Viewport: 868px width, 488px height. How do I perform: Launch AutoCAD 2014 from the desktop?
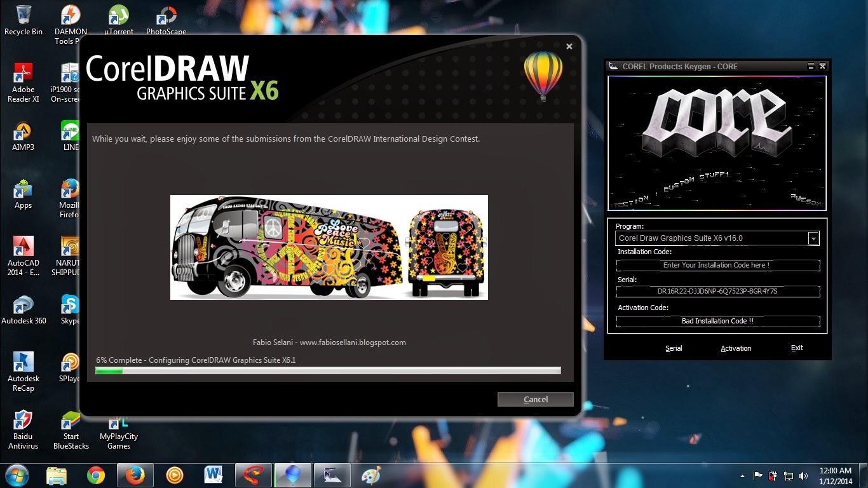[23, 245]
